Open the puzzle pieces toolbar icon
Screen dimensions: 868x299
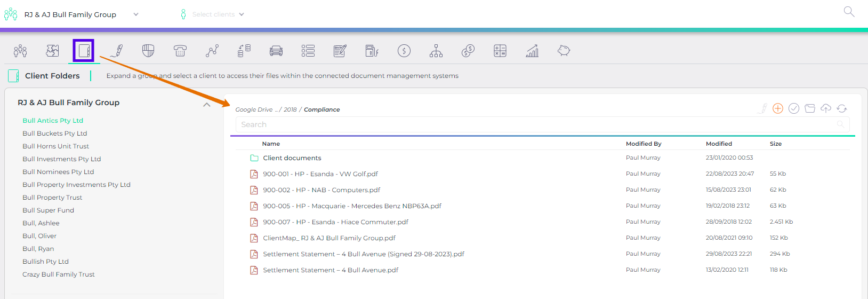pyautogui.click(x=52, y=51)
